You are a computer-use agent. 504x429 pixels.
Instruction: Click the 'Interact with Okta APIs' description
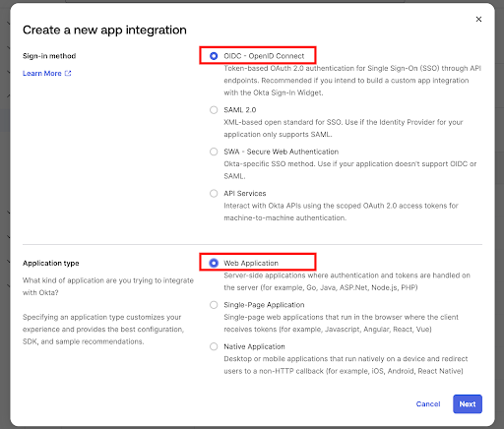point(341,212)
